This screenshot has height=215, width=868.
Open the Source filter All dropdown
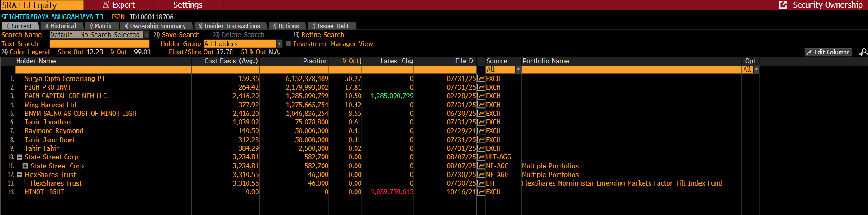518,70
